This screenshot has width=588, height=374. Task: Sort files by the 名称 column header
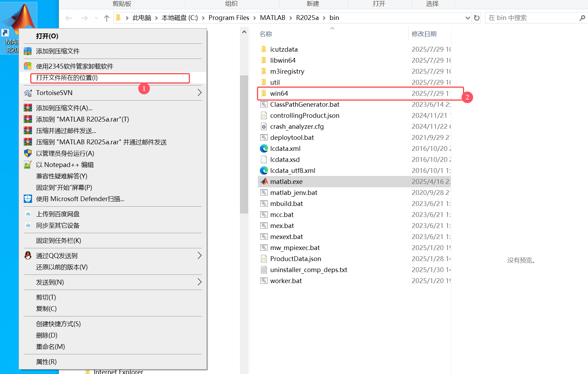tap(265, 34)
